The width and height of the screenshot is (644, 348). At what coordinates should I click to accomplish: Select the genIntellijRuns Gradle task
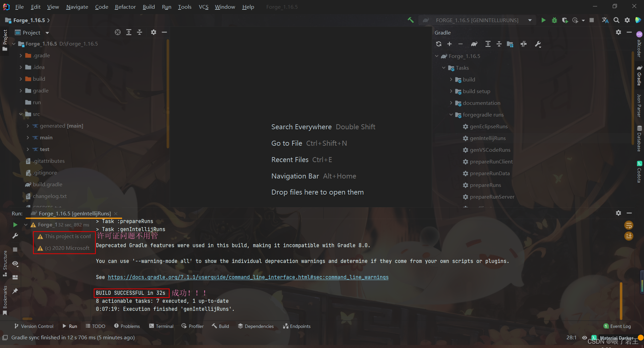pos(487,138)
